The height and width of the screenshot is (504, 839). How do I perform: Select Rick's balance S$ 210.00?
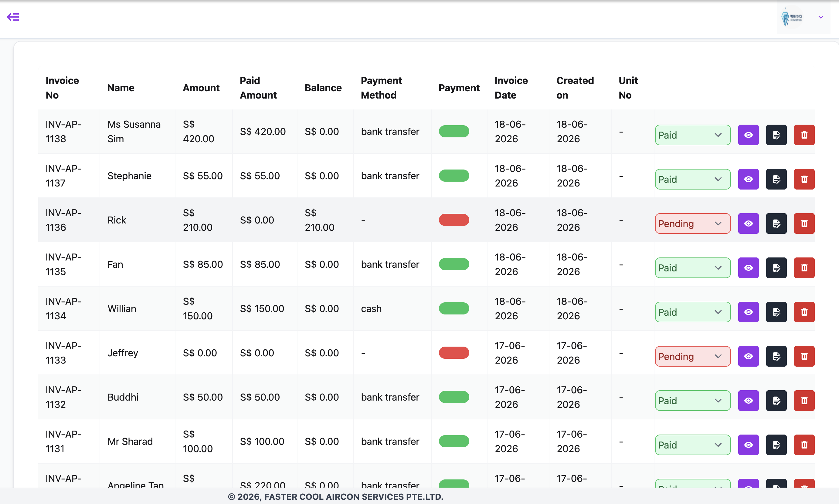pyautogui.click(x=319, y=220)
